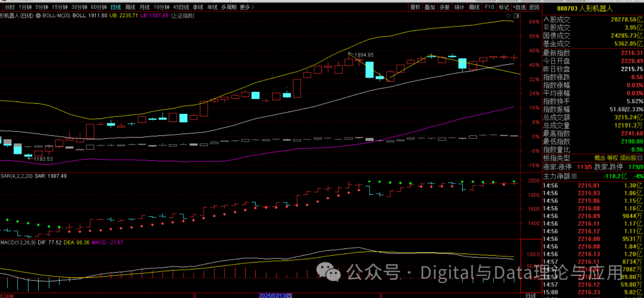The width and height of the screenshot is (644, 298).
Task: Add to watchlist with +自选
Action: pyautogui.click(x=519, y=7)
